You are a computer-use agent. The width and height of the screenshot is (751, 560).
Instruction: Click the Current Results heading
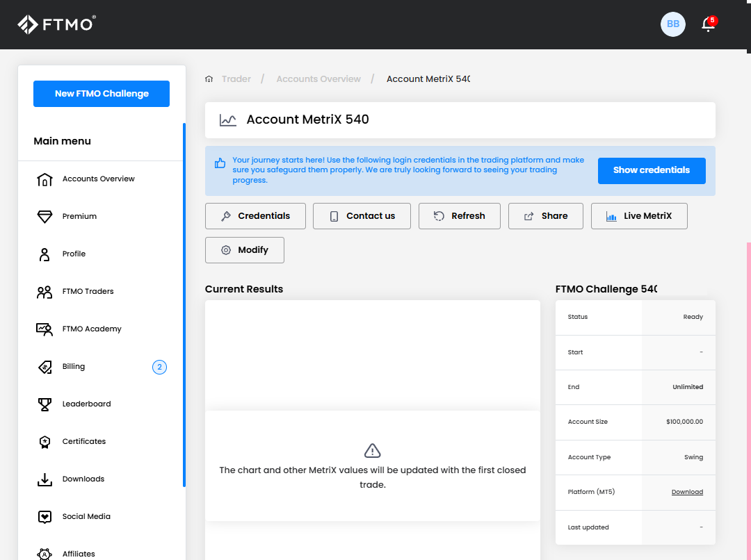pyautogui.click(x=244, y=289)
